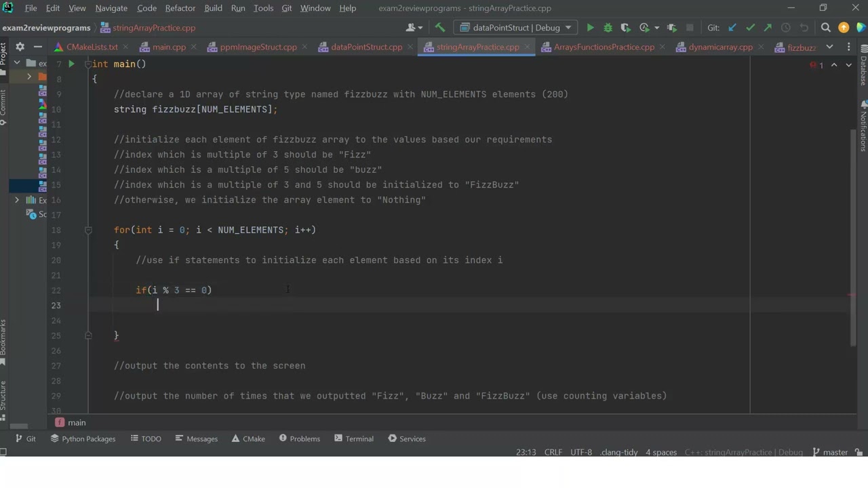Go to previous highlighted error arrow
This screenshot has width=868, height=488.
(x=834, y=65)
